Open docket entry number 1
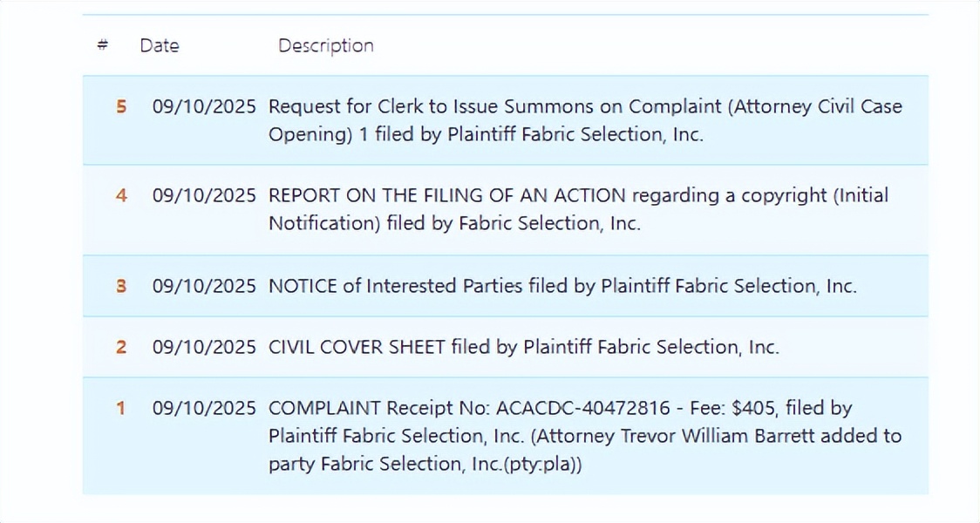This screenshot has height=523, width=980. pyautogui.click(x=121, y=408)
